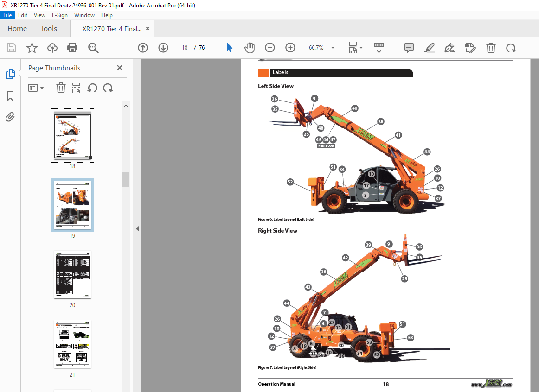Image resolution: width=539 pixels, height=392 pixels.
Task: Open the thumbnail page break print icon
Action: [x=77, y=88]
